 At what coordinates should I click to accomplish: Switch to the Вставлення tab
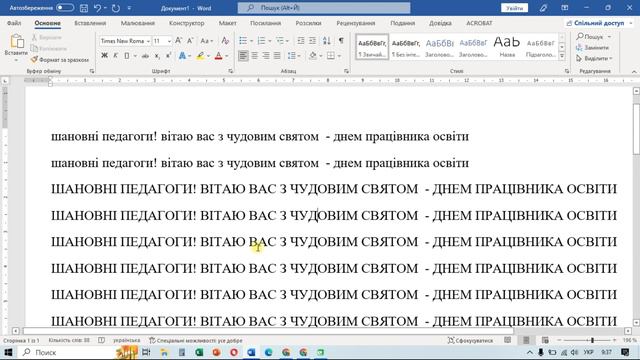[90, 23]
